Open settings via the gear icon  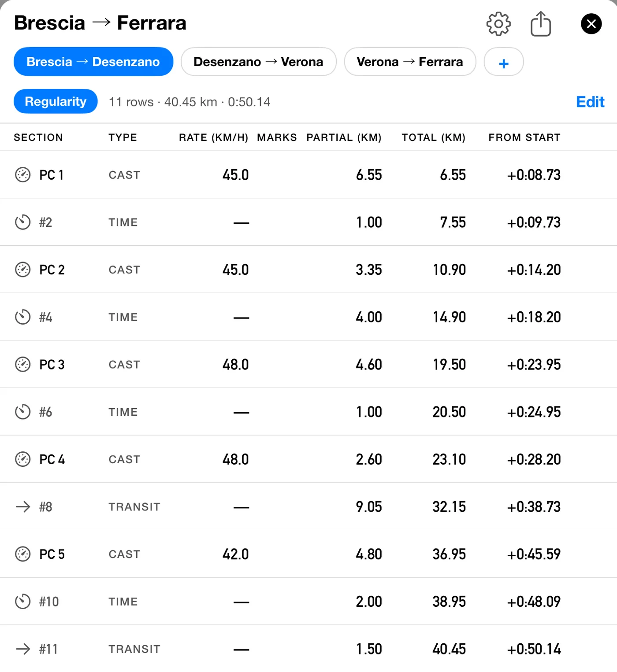498,23
